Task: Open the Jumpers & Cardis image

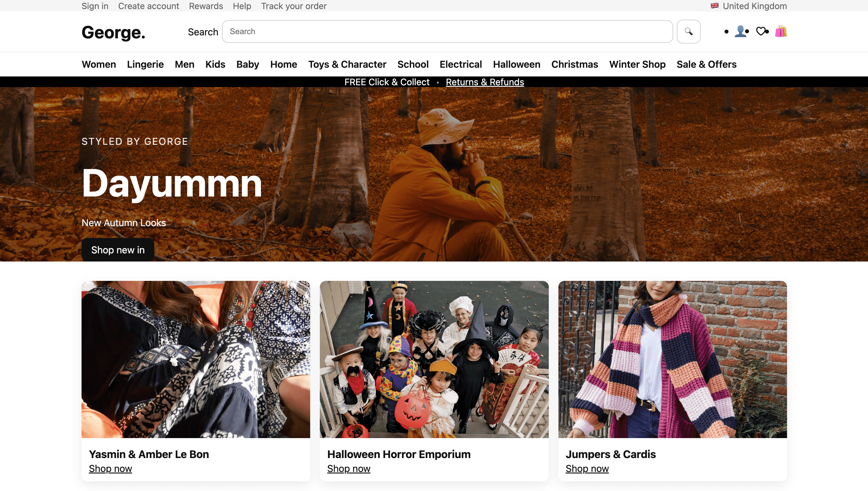Action: pyautogui.click(x=672, y=359)
